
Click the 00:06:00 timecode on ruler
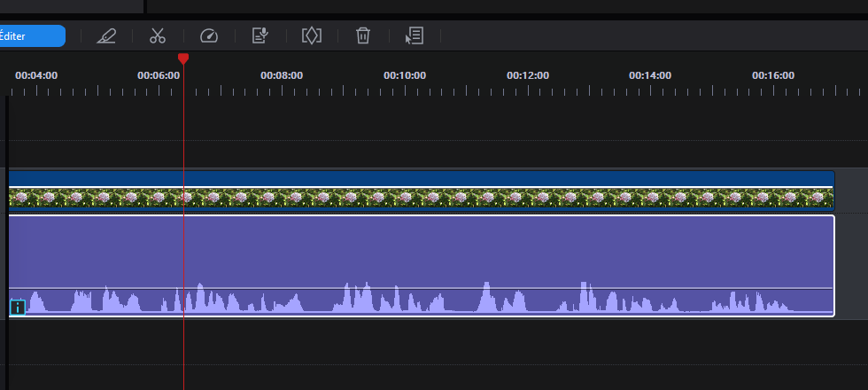tap(159, 75)
